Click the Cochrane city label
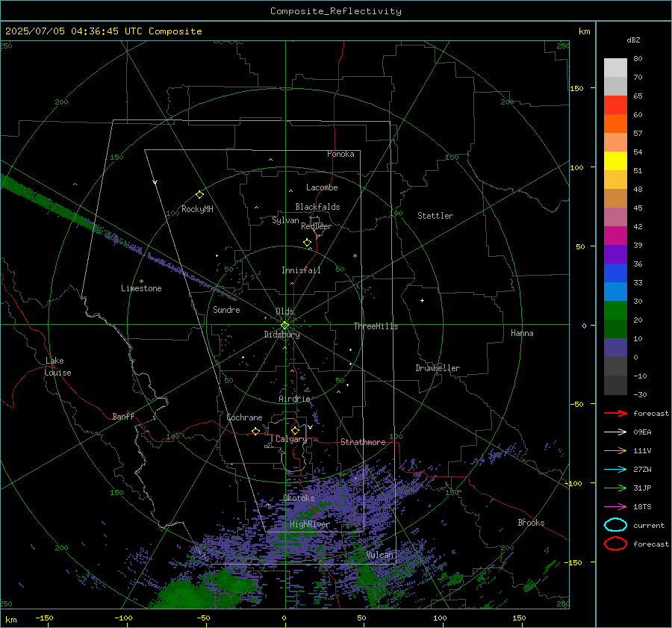The width and height of the screenshot is (672, 628). [x=244, y=417]
